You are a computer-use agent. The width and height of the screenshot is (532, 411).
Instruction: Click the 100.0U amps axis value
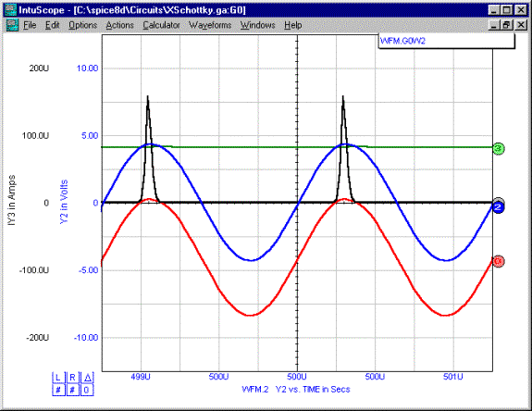click(36, 136)
